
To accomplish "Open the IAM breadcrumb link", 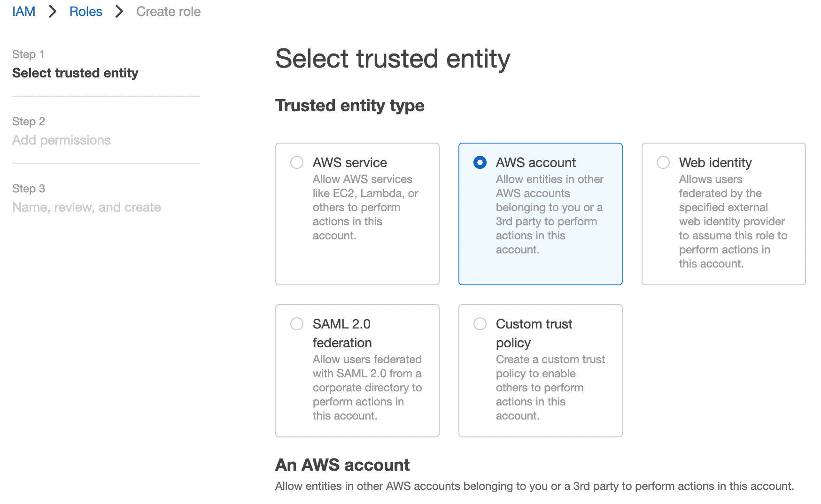I will 23,12.
